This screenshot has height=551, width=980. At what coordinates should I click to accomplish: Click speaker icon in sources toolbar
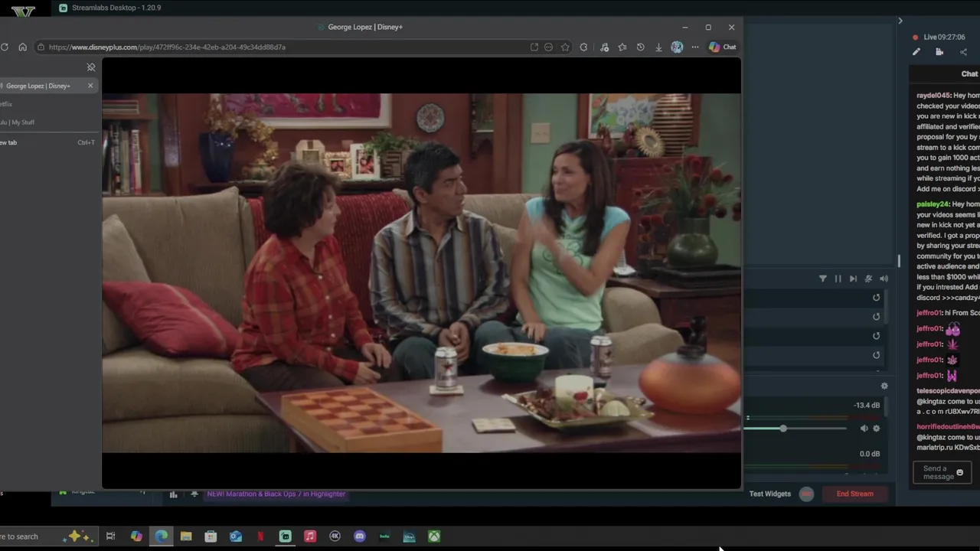(x=884, y=279)
